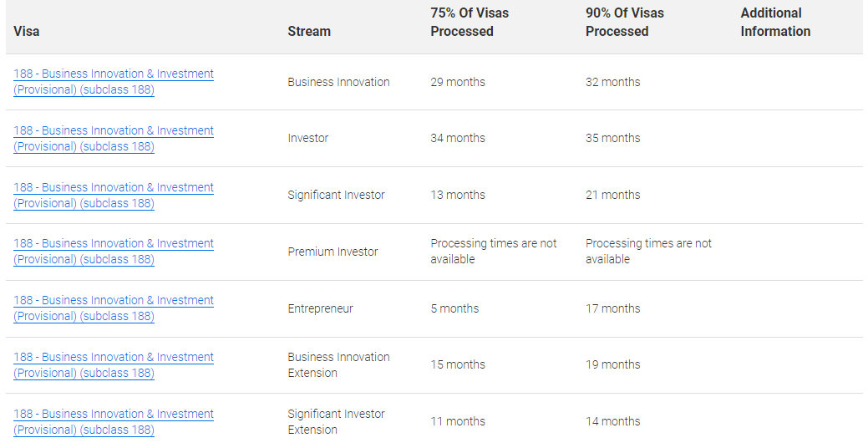Screen dimensions: 868x448
Task: Click the Premium Investor stream cell
Action: [x=332, y=252]
